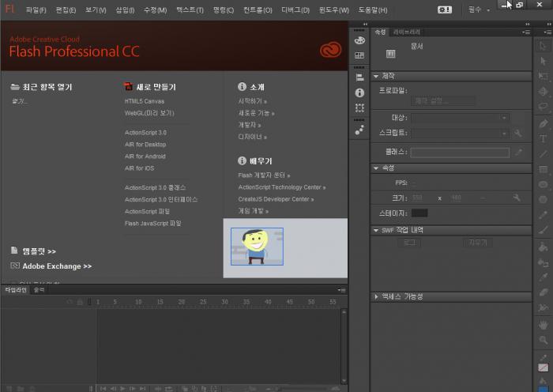Open the Info panel icon

(359, 92)
